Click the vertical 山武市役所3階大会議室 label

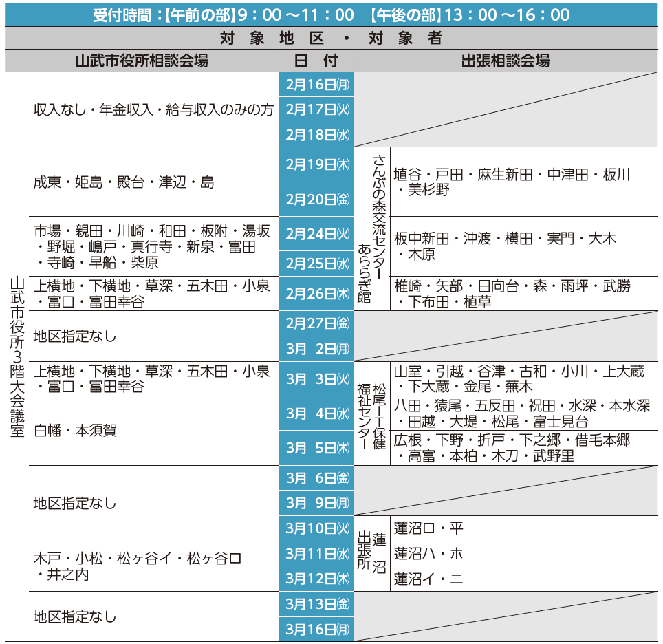tap(17, 356)
